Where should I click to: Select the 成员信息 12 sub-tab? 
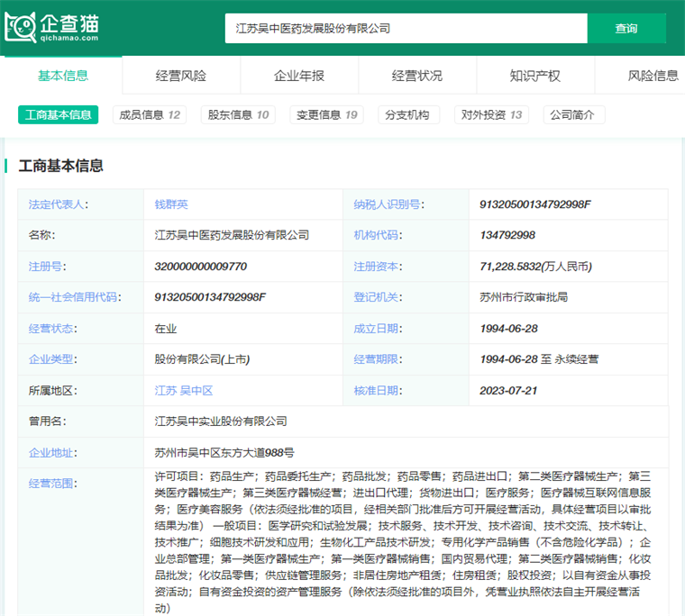point(150,114)
